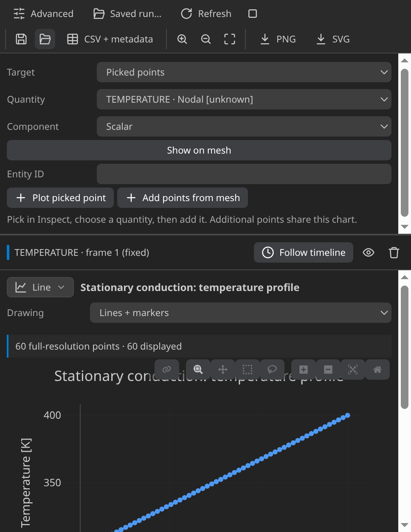Export CSV + metadata
Image resolution: width=411 pixels, height=532 pixels.
(x=110, y=39)
